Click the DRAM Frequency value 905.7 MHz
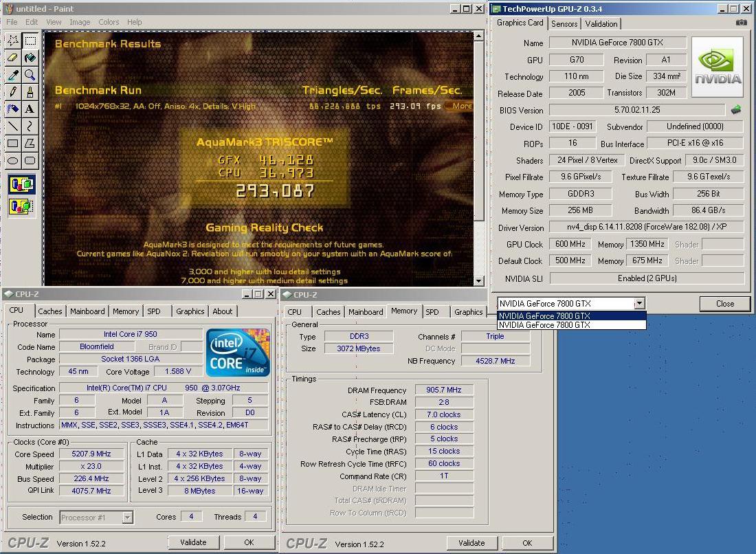The image size is (756, 554). (443, 390)
